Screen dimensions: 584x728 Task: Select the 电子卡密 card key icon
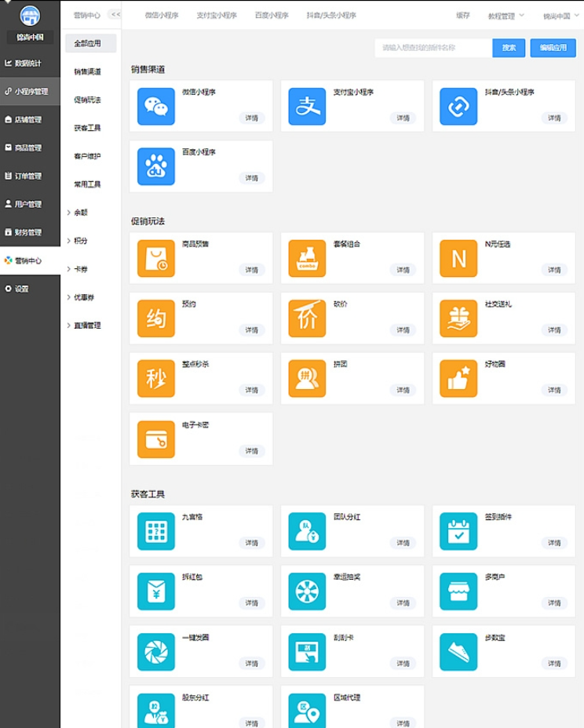(x=156, y=439)
